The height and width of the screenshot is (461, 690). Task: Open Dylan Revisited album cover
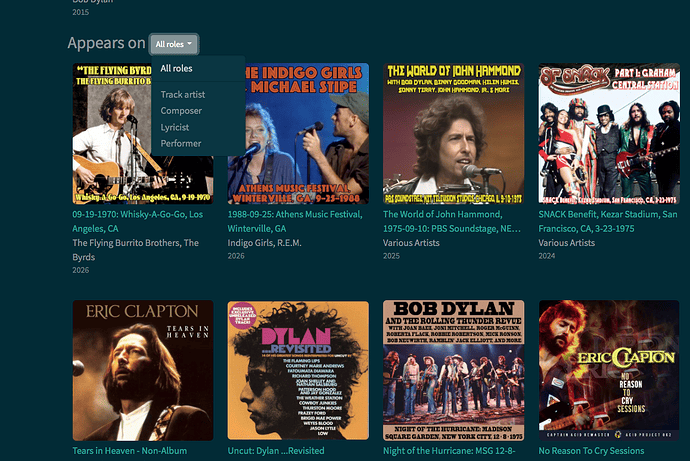point(298,370)
